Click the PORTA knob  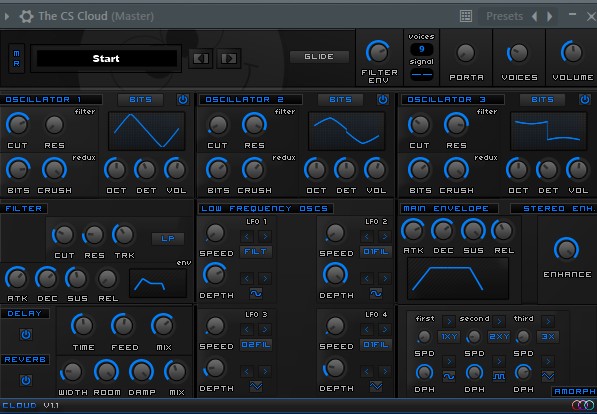[x=466, y=53]
